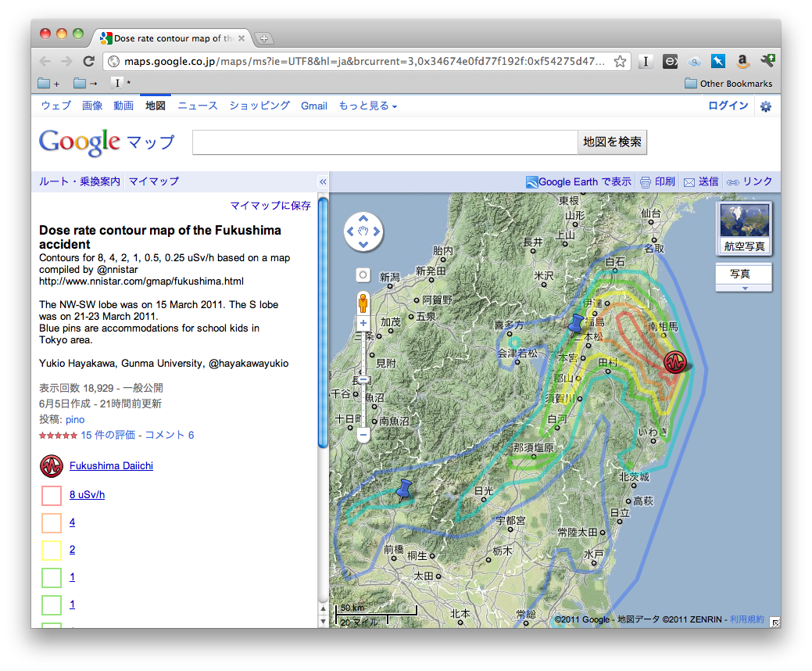
Task: Select the 地図 tab in Google navigation
Action: 154,105
